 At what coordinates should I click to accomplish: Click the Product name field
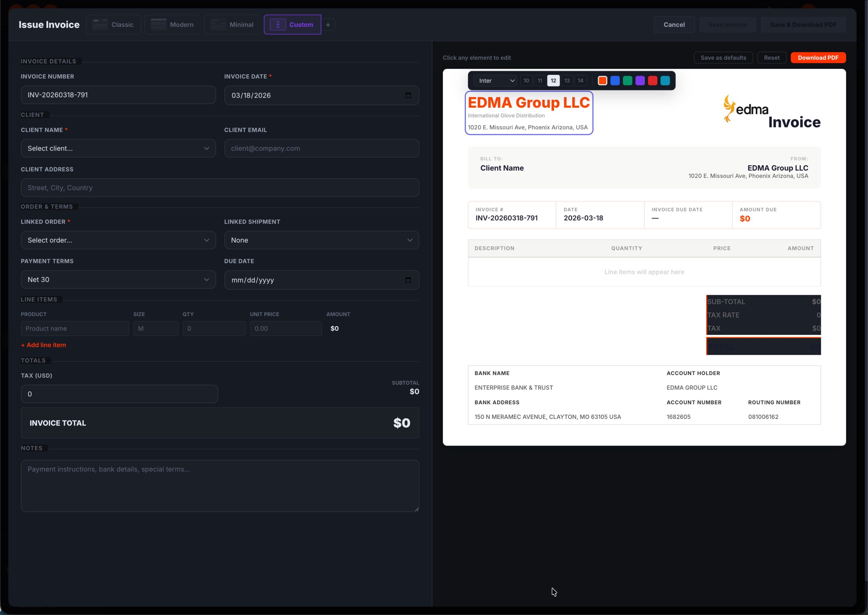coord(75,328)
